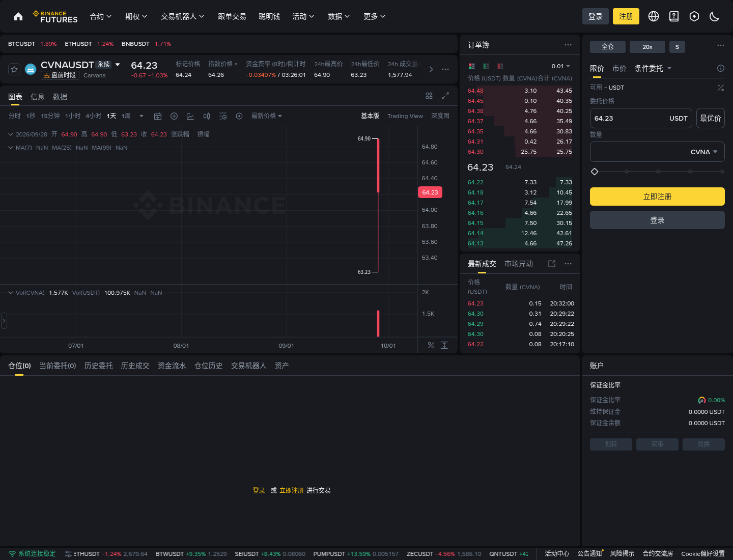Open the recent trades three-dot menu
The width and height of the screenshot is (733, 560).
tap(568, 264)
